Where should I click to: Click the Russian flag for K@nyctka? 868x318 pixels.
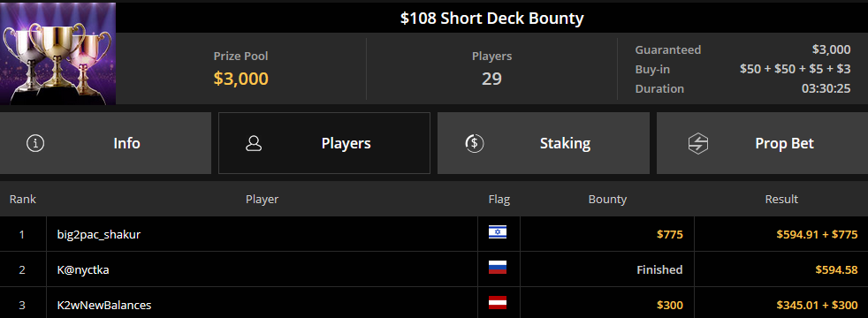point(497,268)
